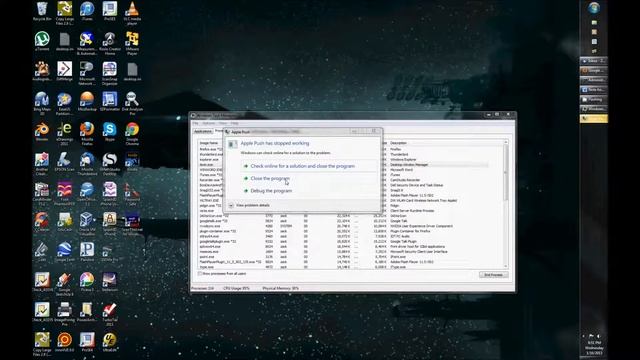
Task: Open Google SketchUp 8 shortcut
Action: tap(64, 284)
